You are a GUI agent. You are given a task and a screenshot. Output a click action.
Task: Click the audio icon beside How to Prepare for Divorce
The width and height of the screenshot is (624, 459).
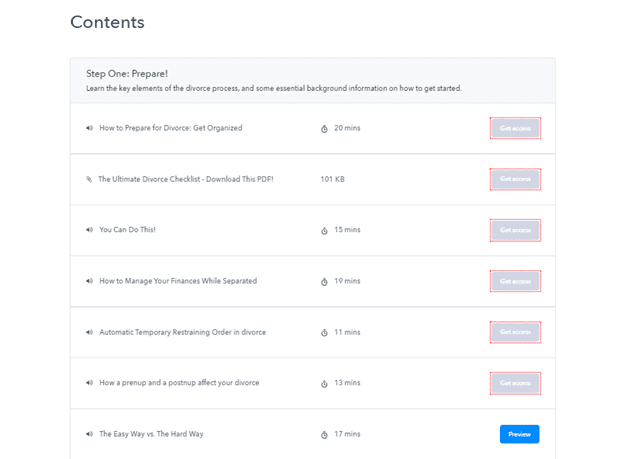pos(90,128)
